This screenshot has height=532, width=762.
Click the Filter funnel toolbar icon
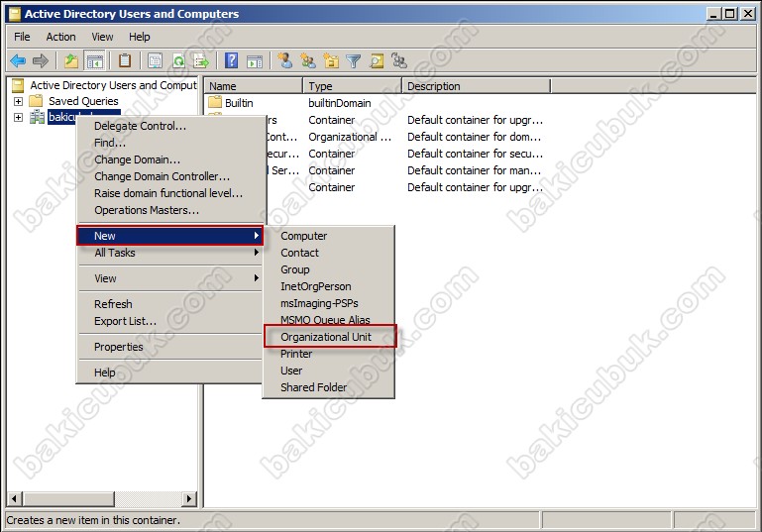pos(354,60)
